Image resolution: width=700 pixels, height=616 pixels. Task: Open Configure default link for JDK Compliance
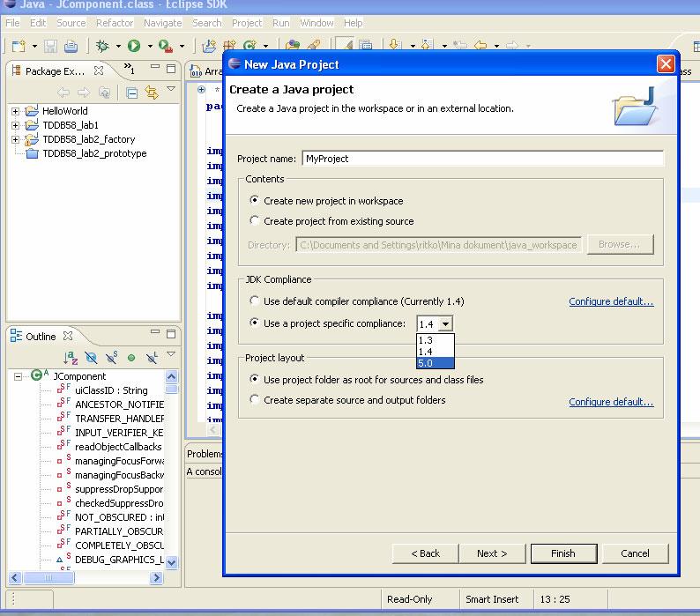[x=611, y=301]
